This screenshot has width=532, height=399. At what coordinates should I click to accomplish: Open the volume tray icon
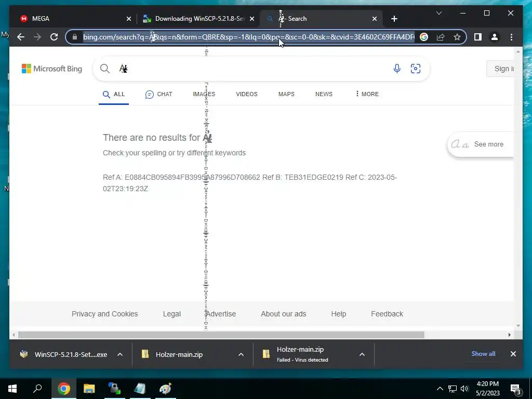(x=464, y=389)
